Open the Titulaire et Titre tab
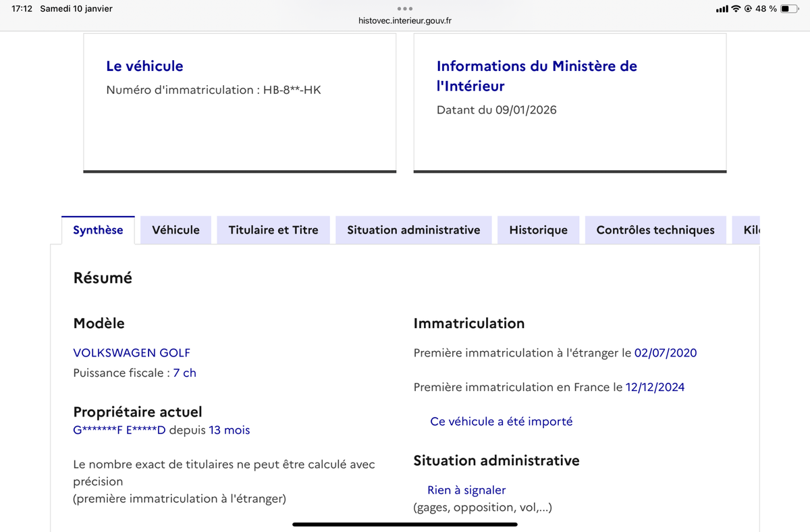 point(273,230)
